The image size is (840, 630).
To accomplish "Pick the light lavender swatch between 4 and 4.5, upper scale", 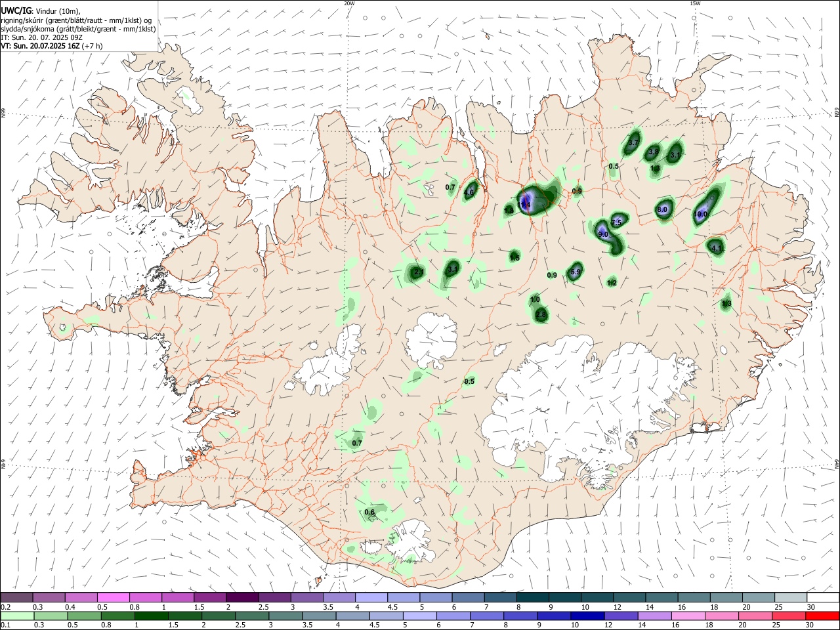I will click(x=371, y=598).
